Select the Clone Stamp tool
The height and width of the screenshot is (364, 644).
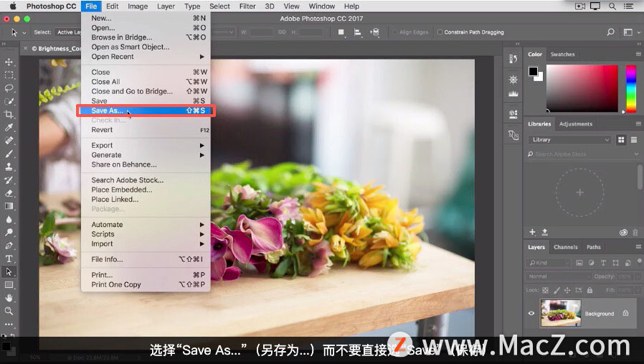[x=9, y=167]
